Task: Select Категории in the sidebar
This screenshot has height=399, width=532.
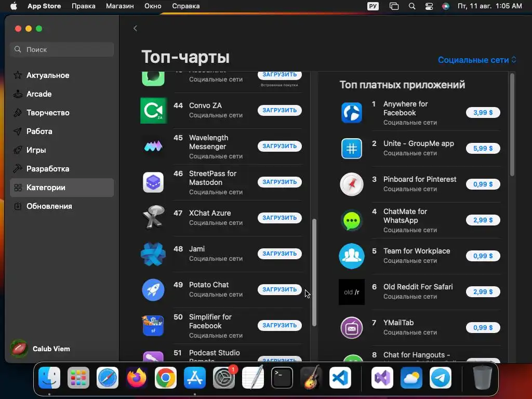Action: (62, 188)
